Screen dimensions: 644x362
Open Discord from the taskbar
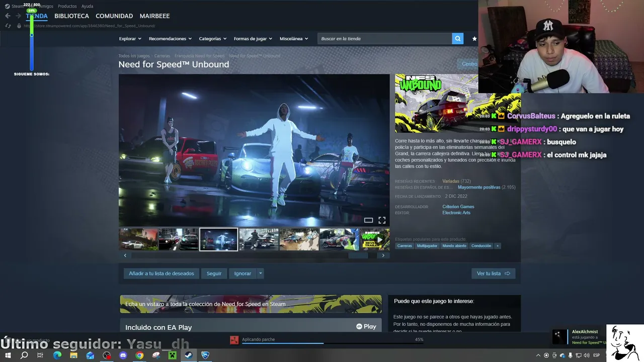click(123, 355)
